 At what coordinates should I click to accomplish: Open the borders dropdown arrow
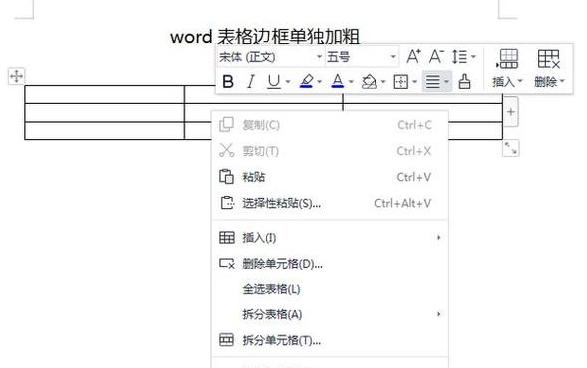tap(414, 81)
